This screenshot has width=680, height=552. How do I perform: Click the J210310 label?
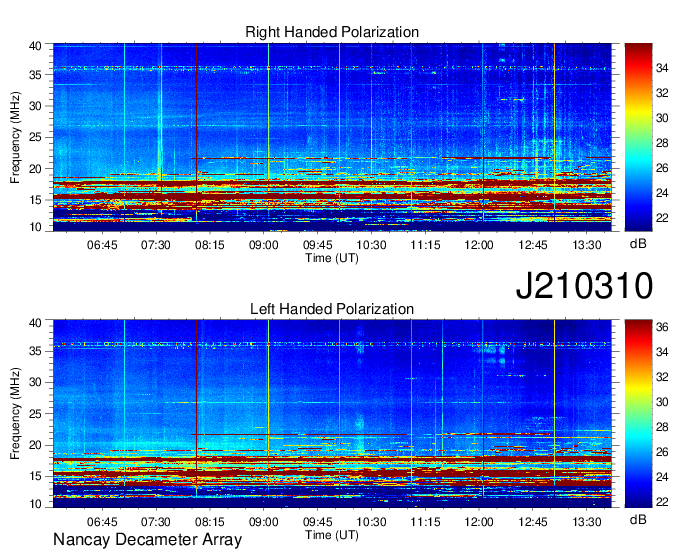584,286
